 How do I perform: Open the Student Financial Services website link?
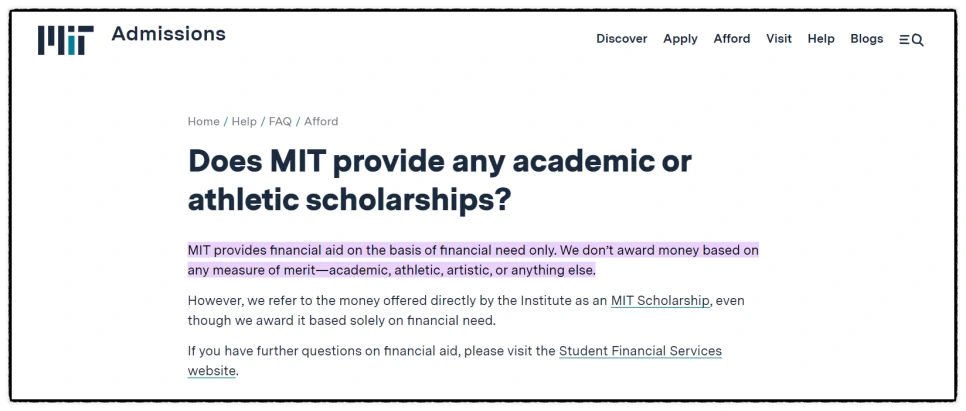640,351
